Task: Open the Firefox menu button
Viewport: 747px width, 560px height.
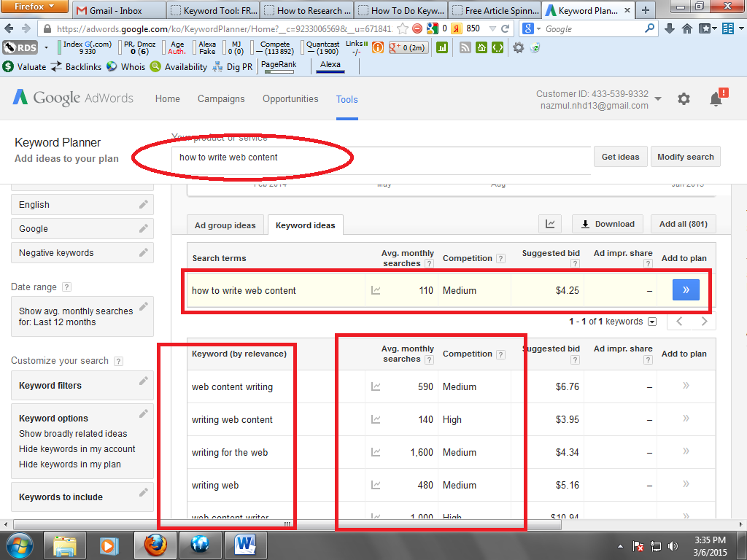Action: pyautogui.click(x=34, y=7)
